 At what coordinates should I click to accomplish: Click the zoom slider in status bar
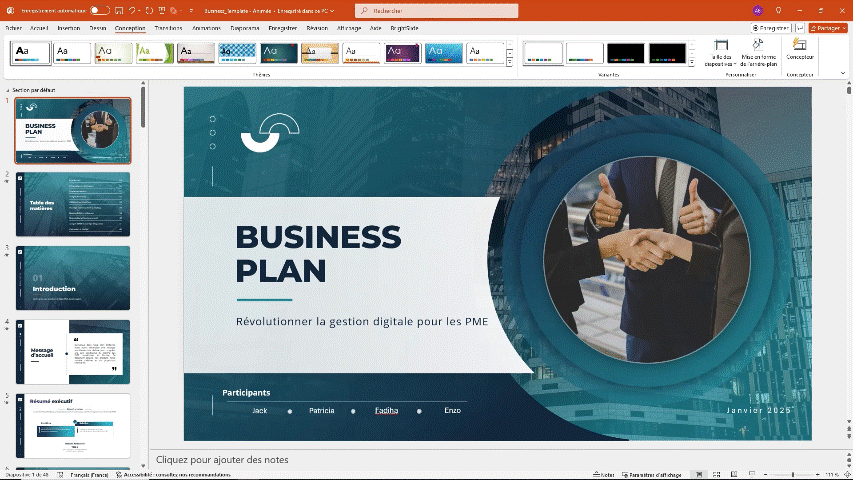793,474
